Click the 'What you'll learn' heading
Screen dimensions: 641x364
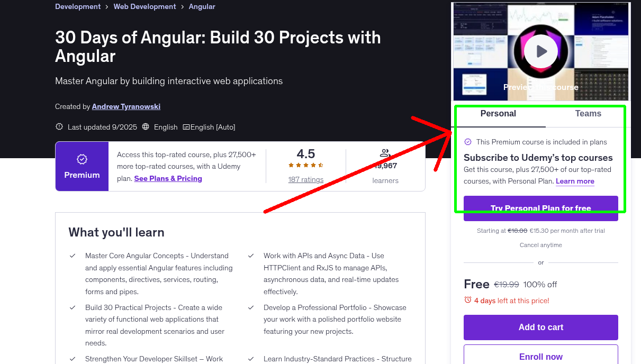click(116, 232)
